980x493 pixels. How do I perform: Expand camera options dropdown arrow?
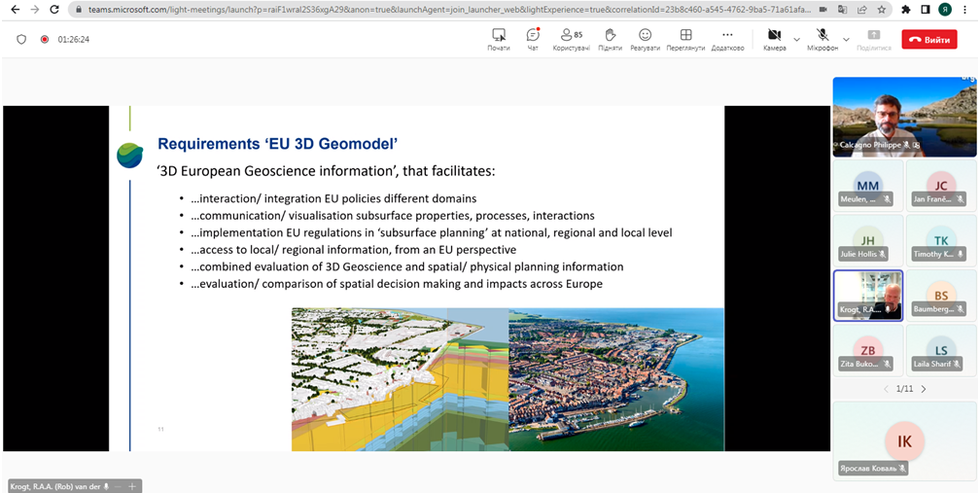pos(796,39)
